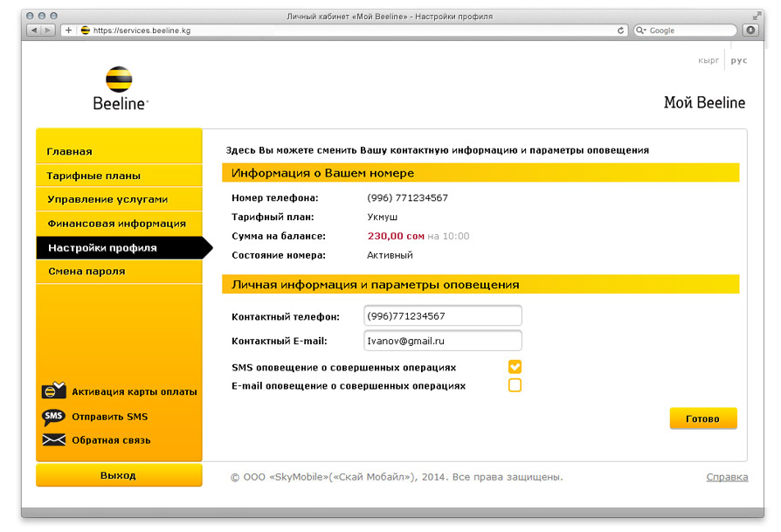Click the tariff plan value Укмуш
Image resolution: width=781 pixels, height=532 pixels.
pyautogui.click(x=382, y=218)
